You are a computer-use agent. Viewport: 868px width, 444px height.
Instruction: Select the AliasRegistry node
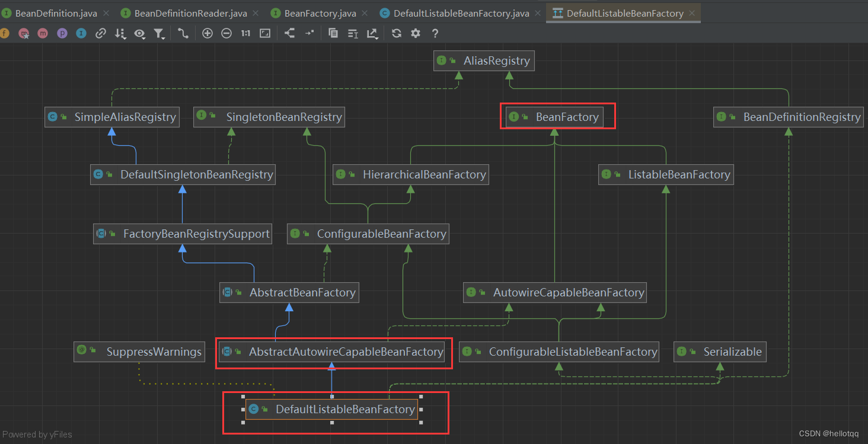(484, 60)
